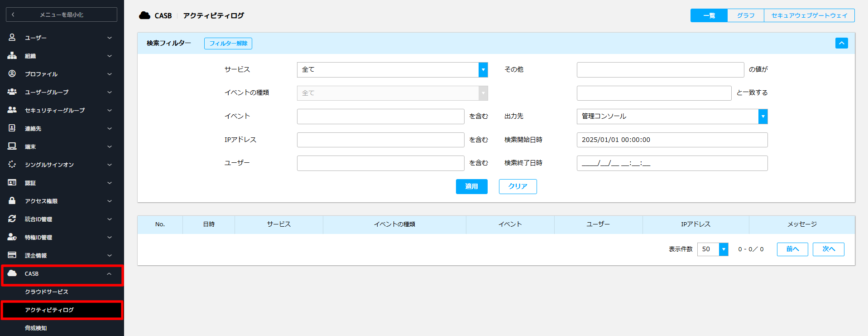Viewport: 868px width, 336px height.
Task: Click the back arrow in メニューを最小化
Action: [13, 15]
